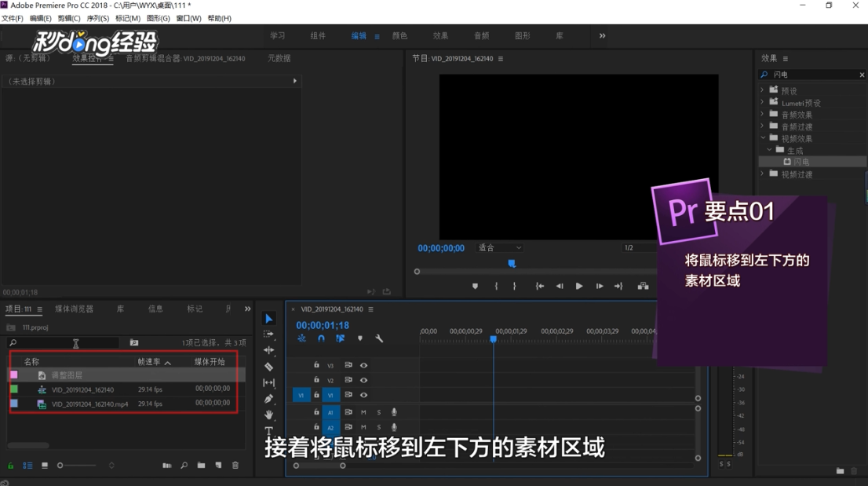Viewport: 868px width, 486px height.
Task: Select the Pen tool
Action: 268,399
